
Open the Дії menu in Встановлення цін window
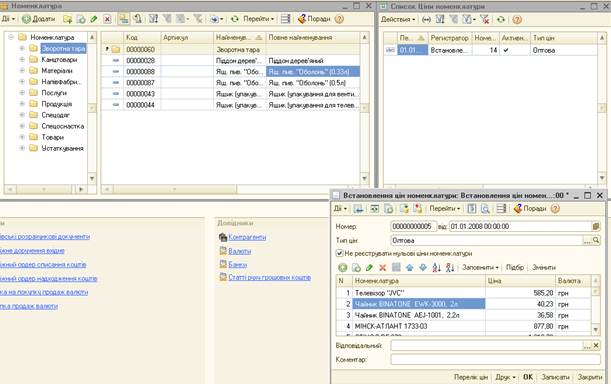point(340,209)
